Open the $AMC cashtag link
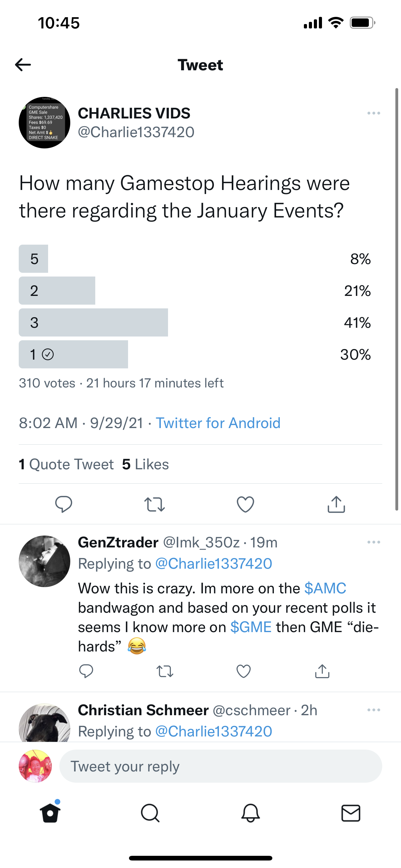Viewport: 401px width, 868px height. (x=325, y=588)
